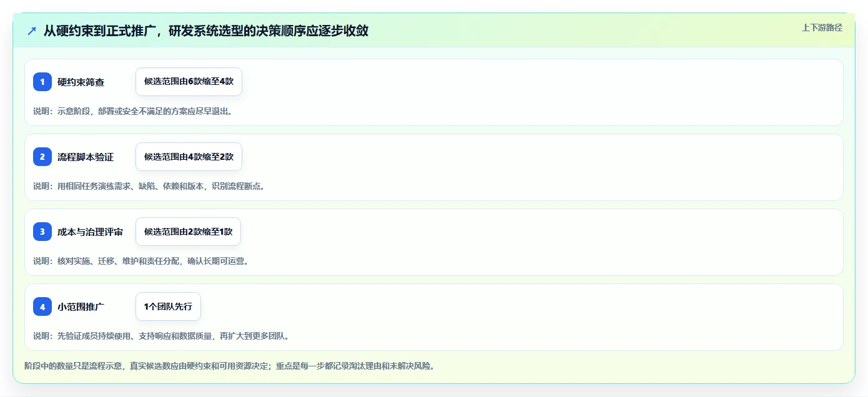Click the note about 部署或安全不满足的方案
The image size is (868, 397).
coord(133,111)
